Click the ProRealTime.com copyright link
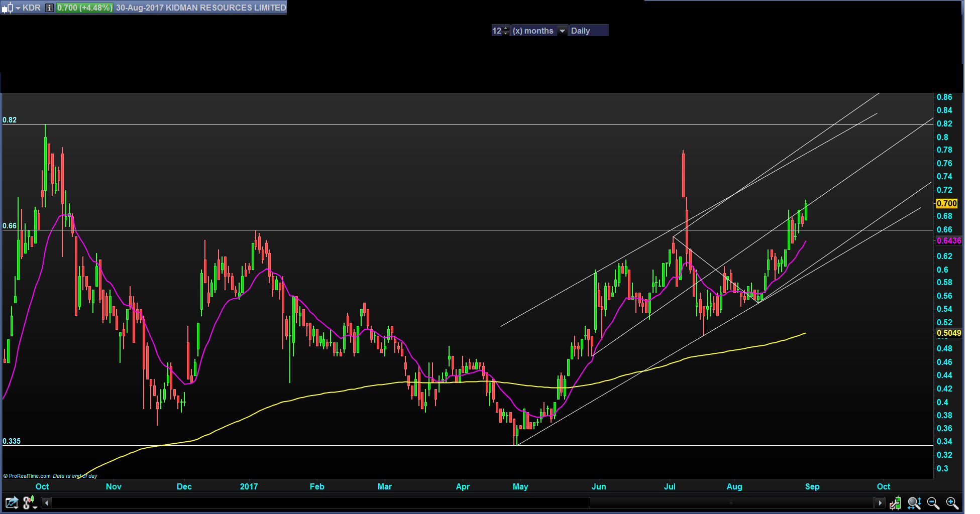980x514 pixels. coord(27,476)
